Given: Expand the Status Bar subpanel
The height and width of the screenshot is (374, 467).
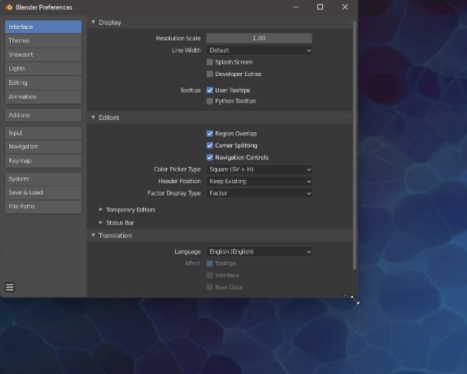Looking at the screenshot, I should 101,222.
